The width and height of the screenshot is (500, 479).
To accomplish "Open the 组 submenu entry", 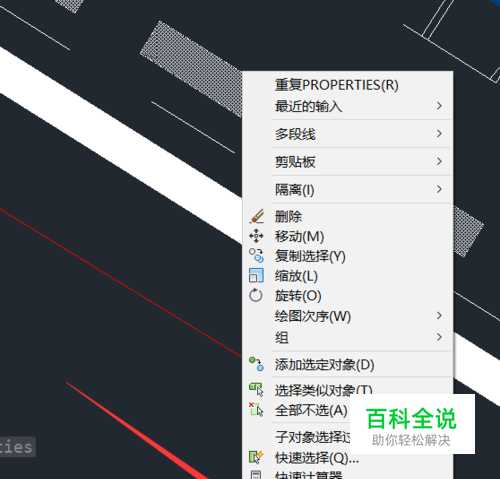I will click(x=348, y=337).
